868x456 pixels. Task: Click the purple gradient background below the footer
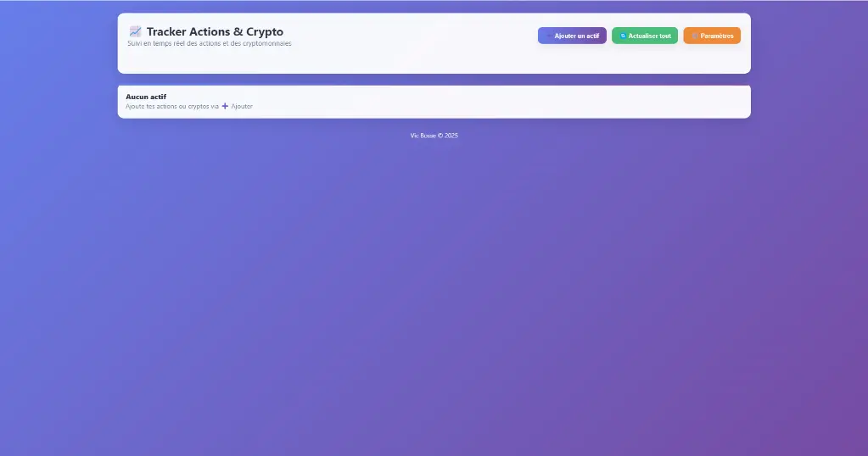[434, 297]
